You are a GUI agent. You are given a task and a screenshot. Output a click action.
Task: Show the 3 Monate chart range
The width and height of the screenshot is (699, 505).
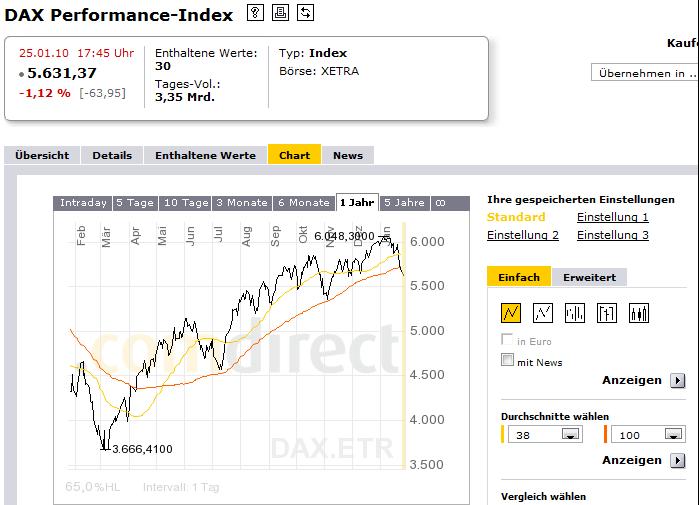pos(242,203)
